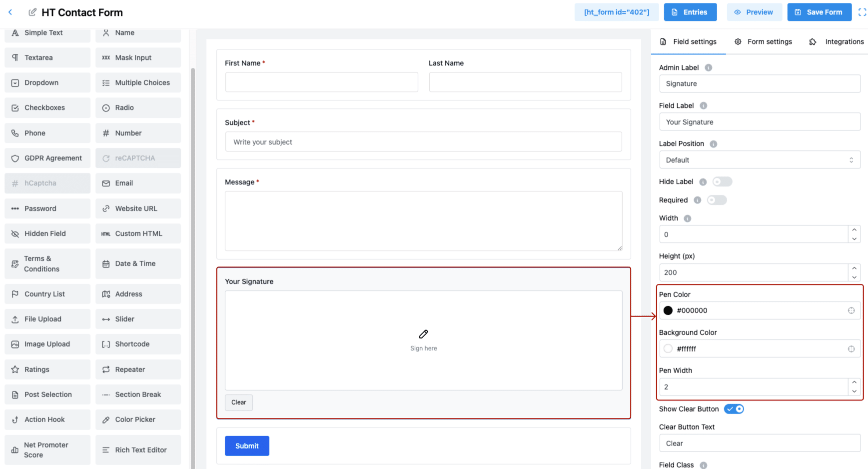The width and height of the screenshot is (868, 469).
Task: Switch to the Form settings tab
Action: pyautogui.click(x=769, y=41)
